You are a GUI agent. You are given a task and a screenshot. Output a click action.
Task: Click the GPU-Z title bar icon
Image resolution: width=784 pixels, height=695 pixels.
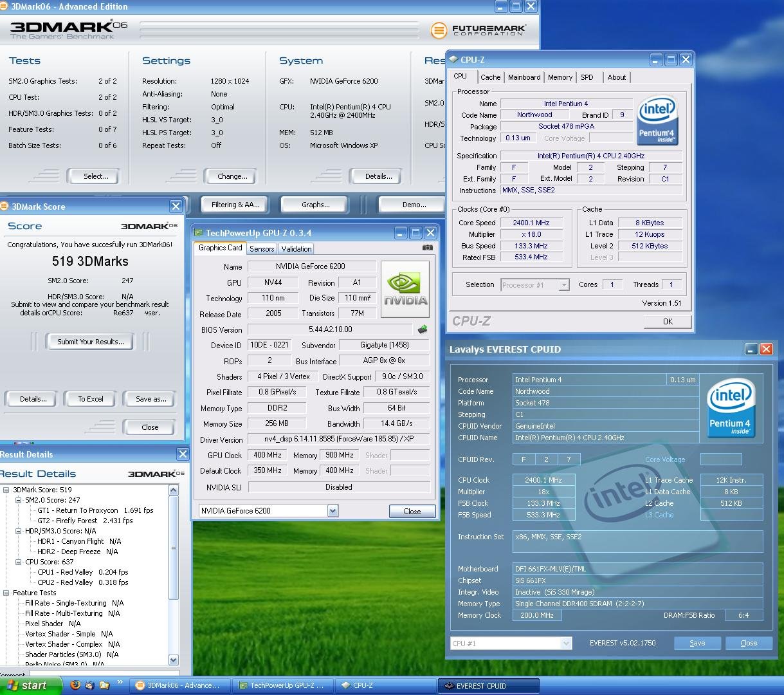(199, 233)
